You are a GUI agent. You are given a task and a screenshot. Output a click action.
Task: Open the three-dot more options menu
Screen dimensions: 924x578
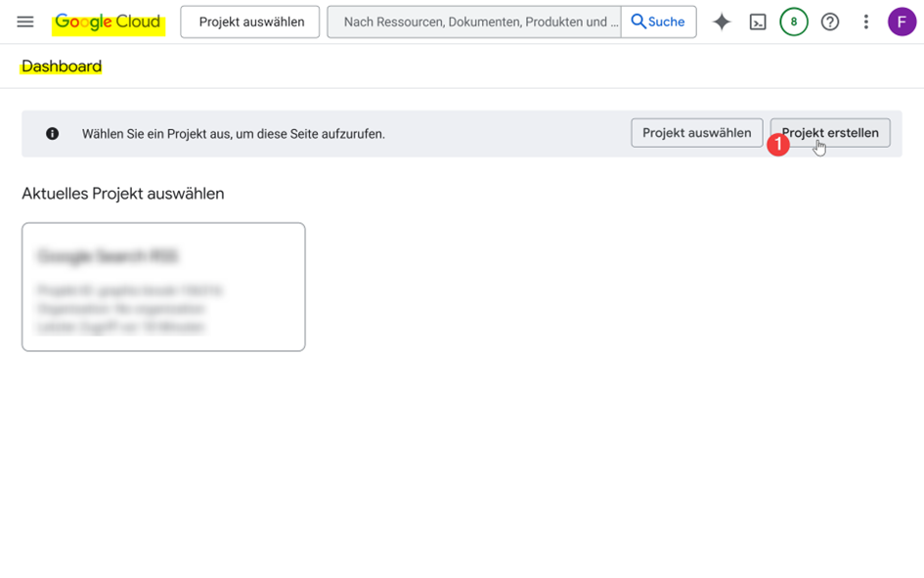(865, 22)
